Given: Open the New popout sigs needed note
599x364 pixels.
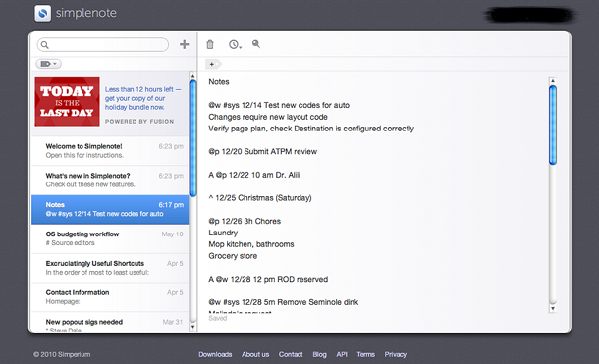Looking at the screenshot, I should [x=110, y=322].
